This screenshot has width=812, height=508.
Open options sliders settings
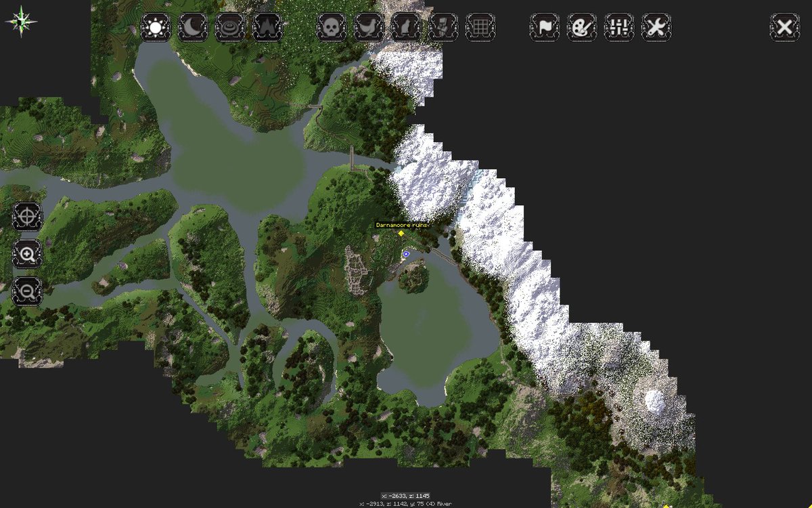pos(619,28)
